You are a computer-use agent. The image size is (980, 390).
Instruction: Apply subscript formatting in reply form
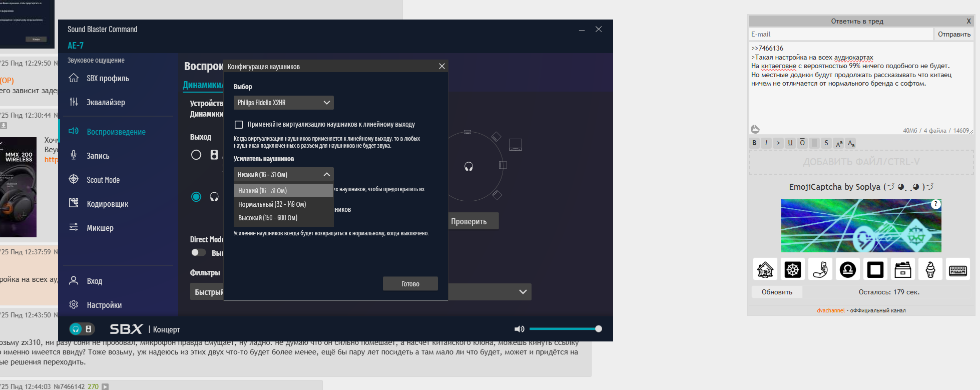click(x=851, y=143)
